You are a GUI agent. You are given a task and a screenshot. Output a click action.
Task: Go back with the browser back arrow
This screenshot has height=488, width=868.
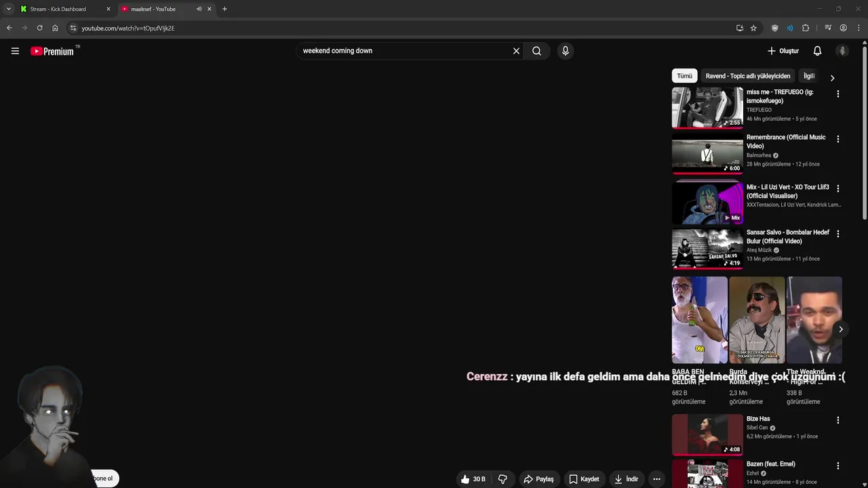(x=9, y=28)
